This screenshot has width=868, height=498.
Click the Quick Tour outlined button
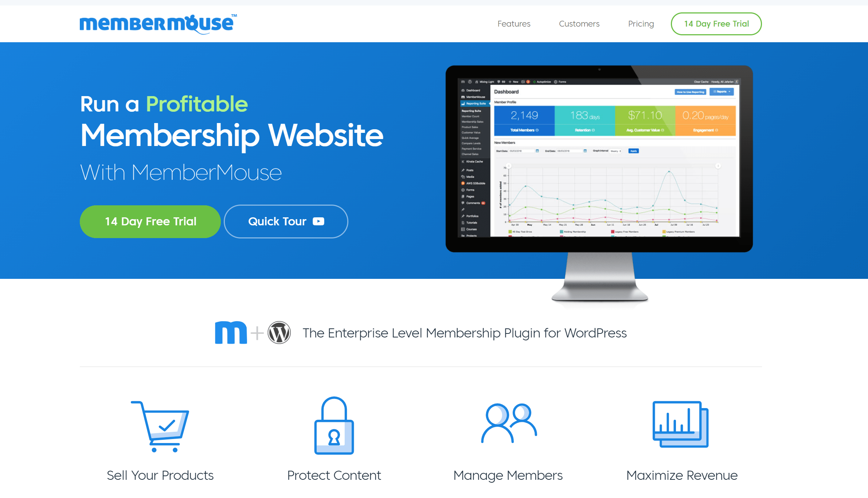click(285, 221)
